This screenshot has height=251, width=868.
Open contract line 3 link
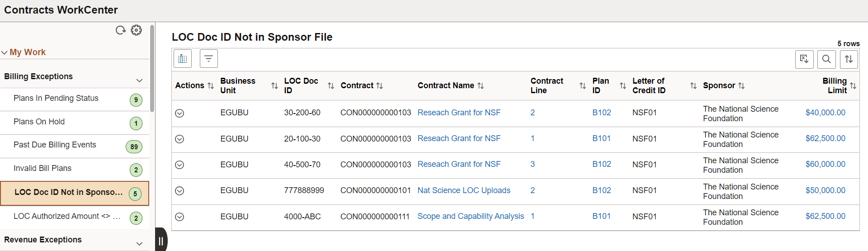click(x=533, y=164)
